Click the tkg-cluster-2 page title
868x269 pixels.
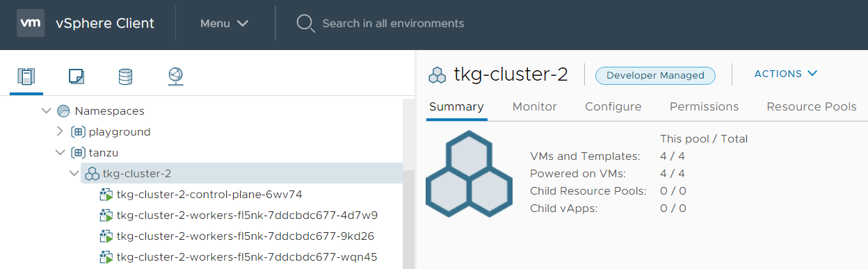511,74
